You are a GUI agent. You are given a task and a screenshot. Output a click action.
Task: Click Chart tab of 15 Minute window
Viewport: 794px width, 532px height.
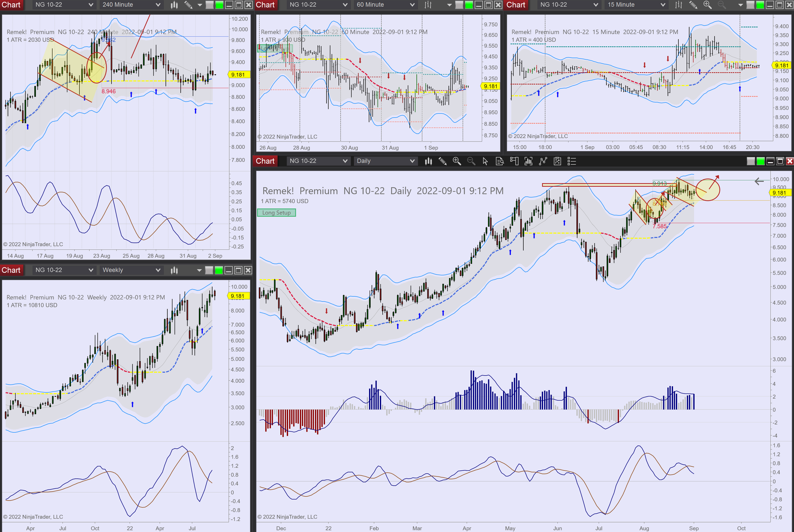click(516, 5)
